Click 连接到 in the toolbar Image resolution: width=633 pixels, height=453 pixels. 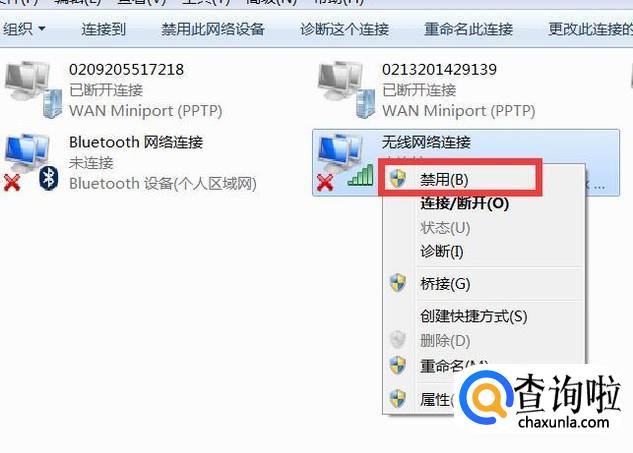pos(104,29)
